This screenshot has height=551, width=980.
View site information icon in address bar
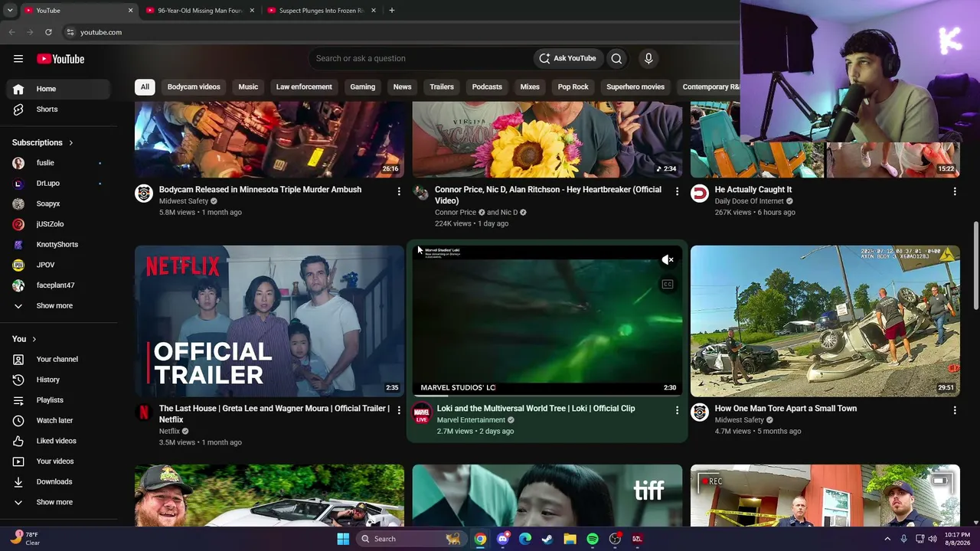pos(70,32)
